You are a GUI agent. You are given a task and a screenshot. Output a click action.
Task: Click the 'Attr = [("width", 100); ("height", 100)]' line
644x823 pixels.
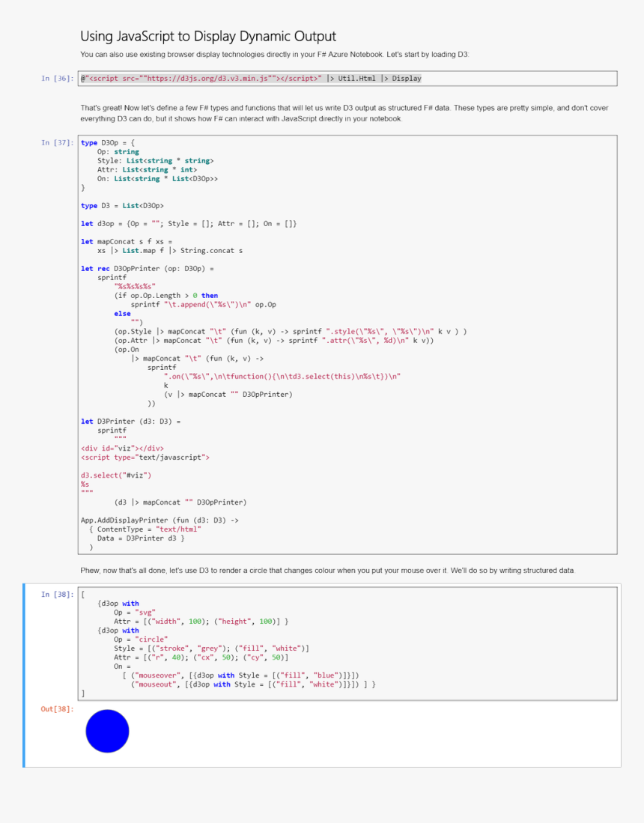(x=201, y=622)
